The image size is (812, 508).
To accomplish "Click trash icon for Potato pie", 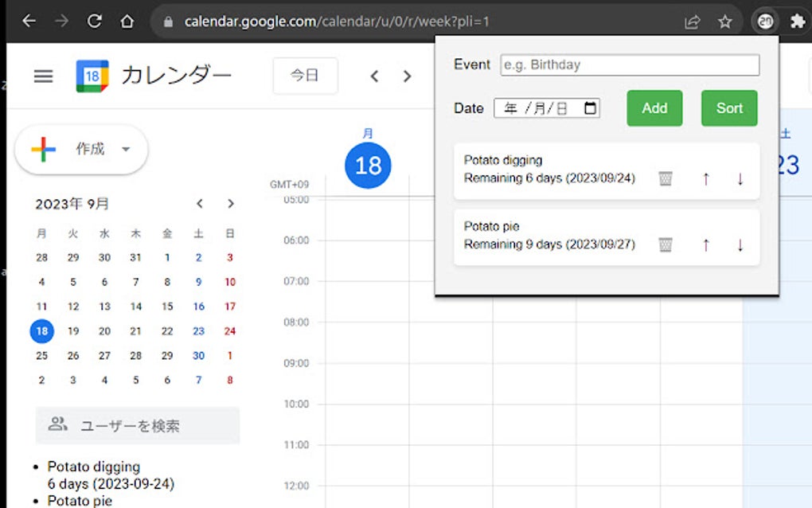I will pos(666,244).
